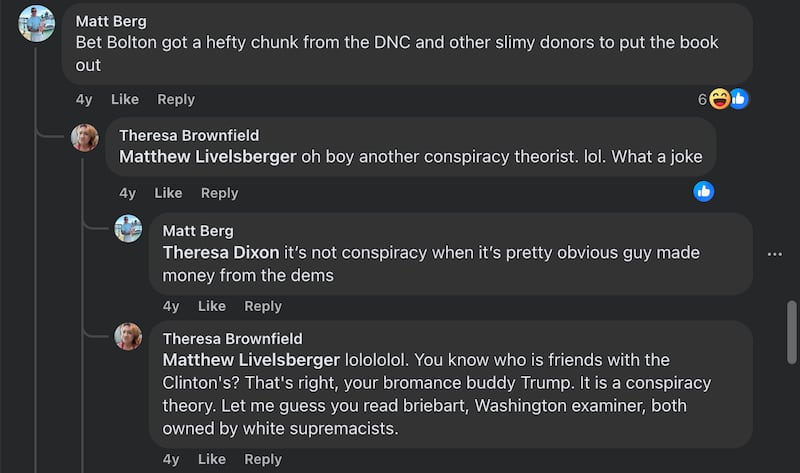Open Matthew Livelsberger mention in first reply
The image size is (800, 473).
pyautogui.click(x=207, y=156)
